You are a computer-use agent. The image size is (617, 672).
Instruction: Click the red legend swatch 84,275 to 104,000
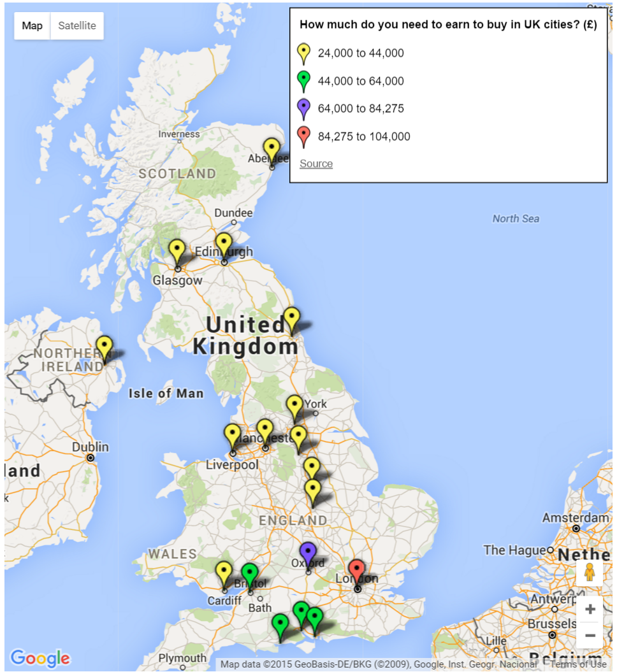click(x=304, y=136)
